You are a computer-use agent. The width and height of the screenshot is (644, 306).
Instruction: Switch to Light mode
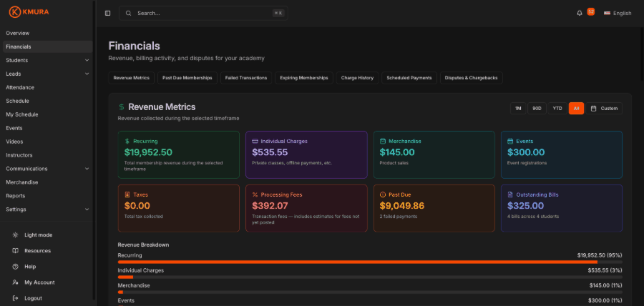pyautogui.click(x=38, y=235)
